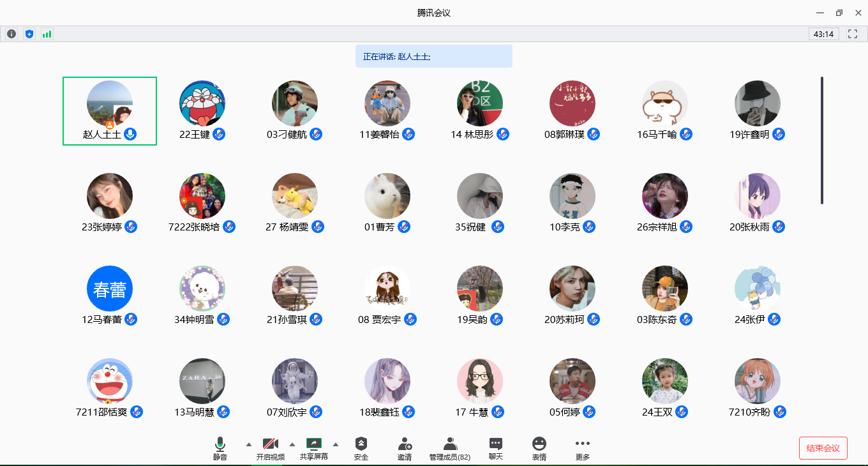Click the name label 05何婷
The image size is (868, 466).
pyautogui.click(x=565, y=412)
